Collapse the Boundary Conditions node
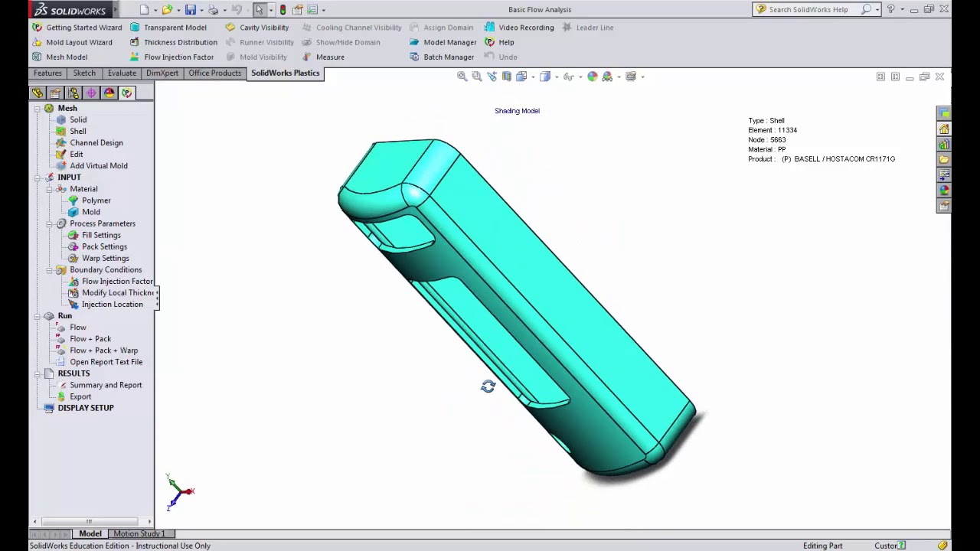The width and height of the screenshot is (980, 551). pyautogui.click(x=49, y=269)
